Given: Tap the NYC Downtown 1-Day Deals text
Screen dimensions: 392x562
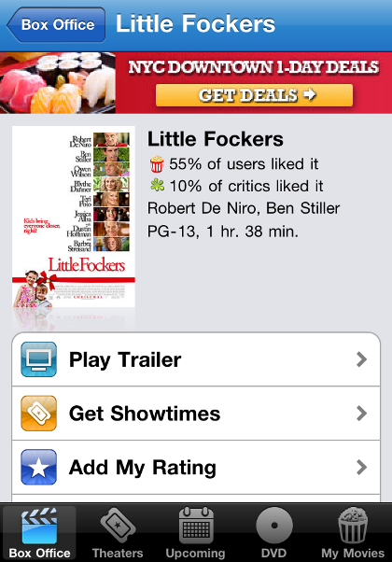Looking at the screenshot, I should point(253,67).
